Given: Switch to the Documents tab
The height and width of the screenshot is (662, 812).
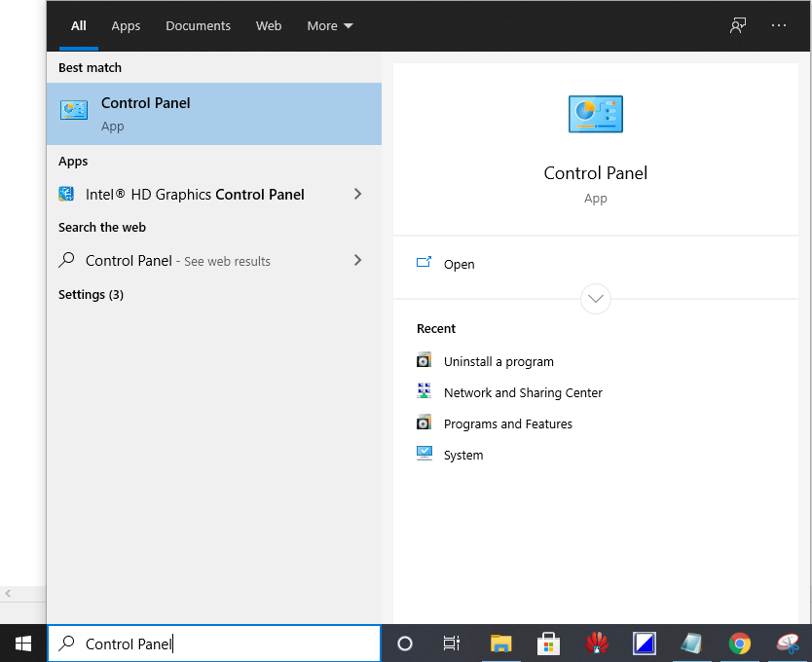Looking at the screenshot, I should 198,26.
